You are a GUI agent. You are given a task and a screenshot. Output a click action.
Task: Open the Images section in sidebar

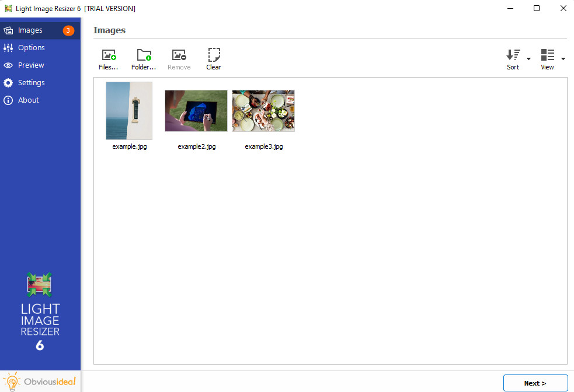[40, 30]
